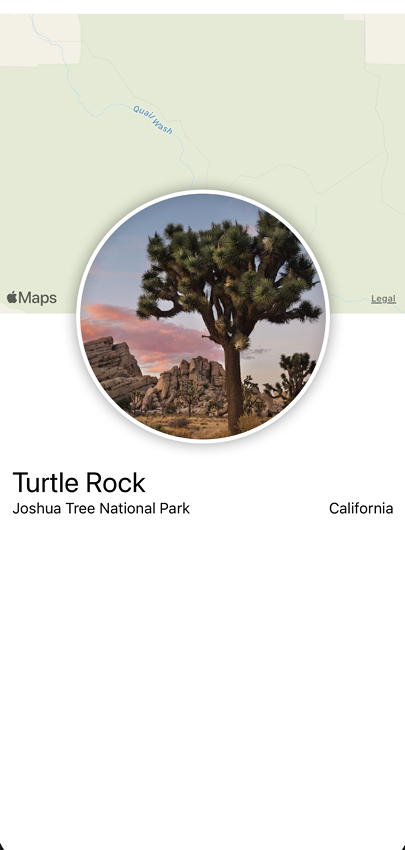
Task: Open the Legal link on the map
Action: pos(383,299)
